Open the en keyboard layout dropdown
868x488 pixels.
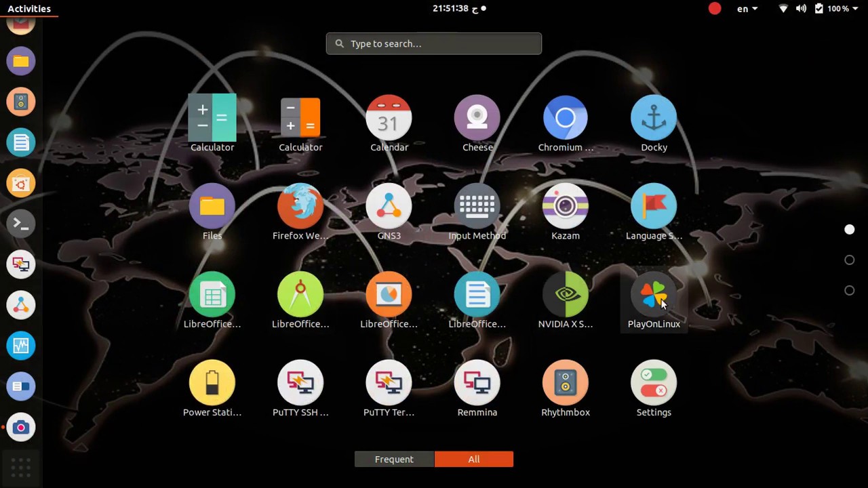(747, 9)
